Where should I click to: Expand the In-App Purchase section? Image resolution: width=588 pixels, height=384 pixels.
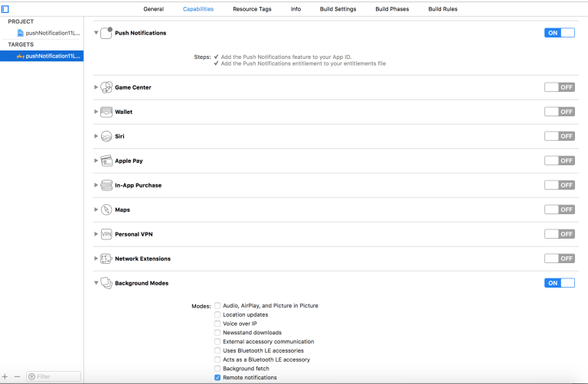click(x=96, y=185)
